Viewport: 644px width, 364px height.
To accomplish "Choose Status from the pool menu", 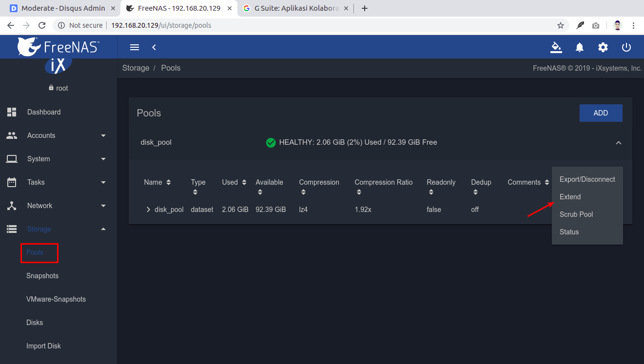I will [x=587, y=232].
